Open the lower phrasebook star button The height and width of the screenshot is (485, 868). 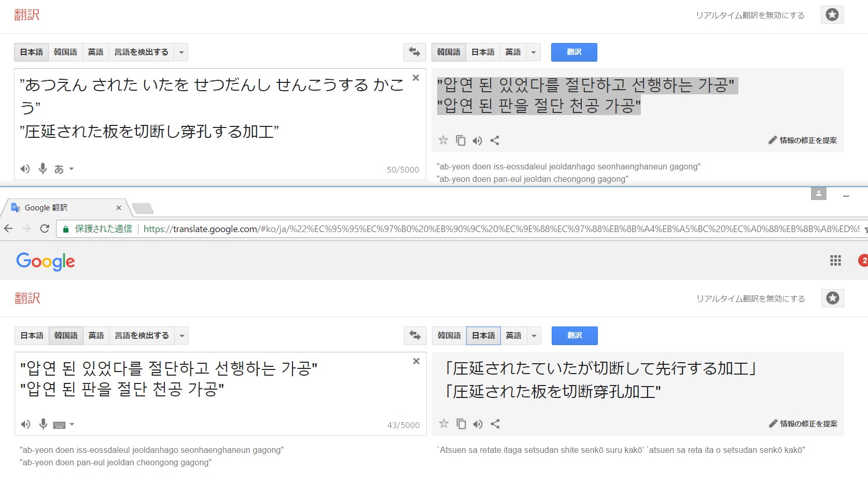click(x=832, y=298)
